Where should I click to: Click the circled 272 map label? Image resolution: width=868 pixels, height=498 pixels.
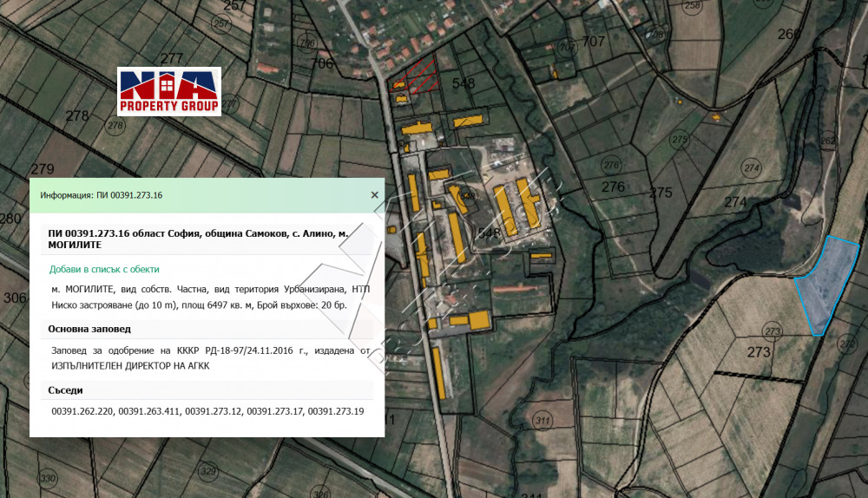pyautogui.click(x=847, y=344)
